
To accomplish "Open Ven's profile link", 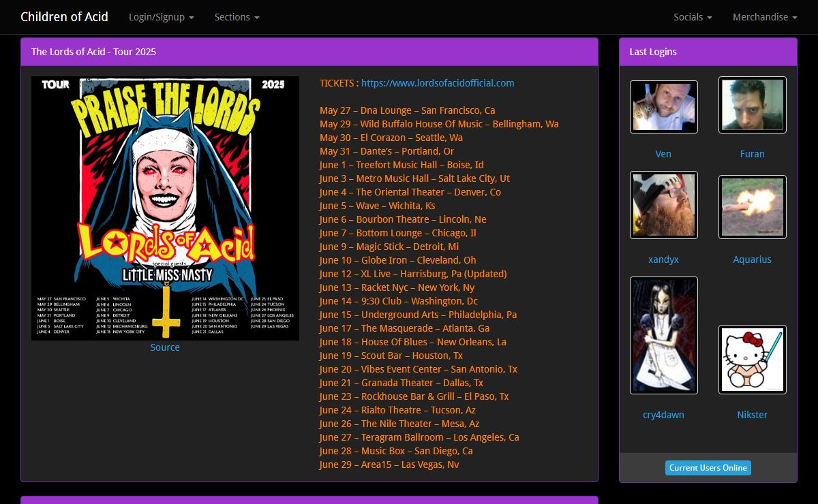I will click(663, 154).
